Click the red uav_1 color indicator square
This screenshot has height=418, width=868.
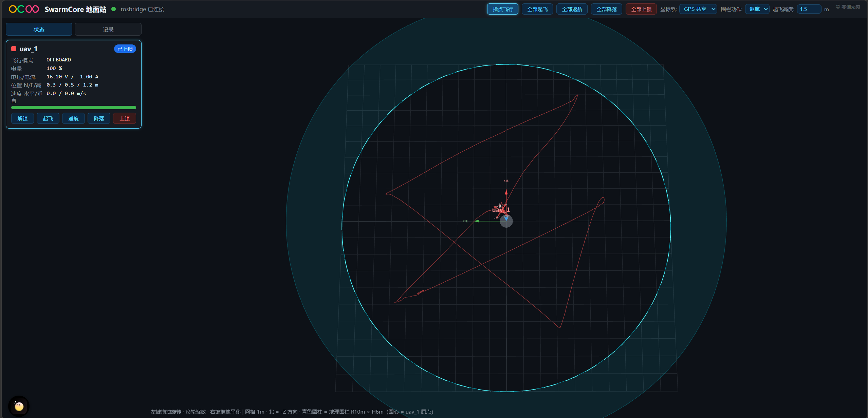[x=14, y=49]
